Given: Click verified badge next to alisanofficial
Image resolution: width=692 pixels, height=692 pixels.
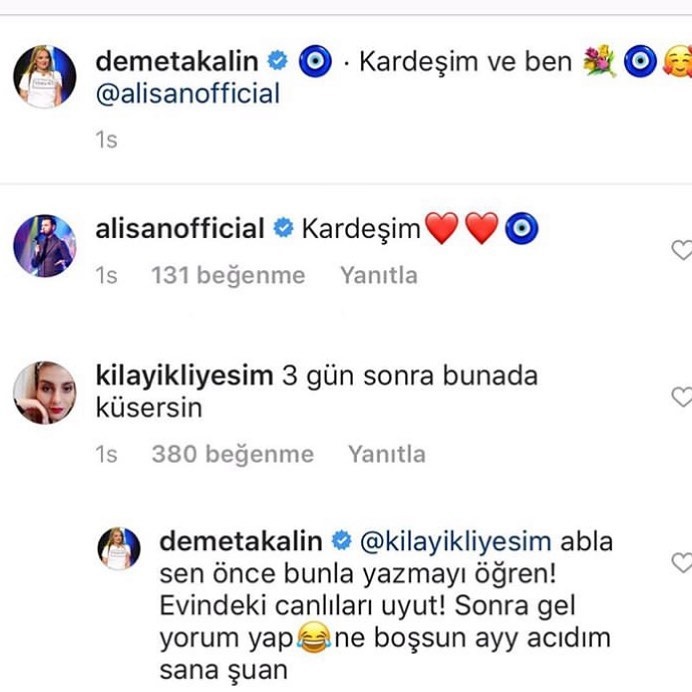Looking at the screenshot, I should [x=283, y=228].
